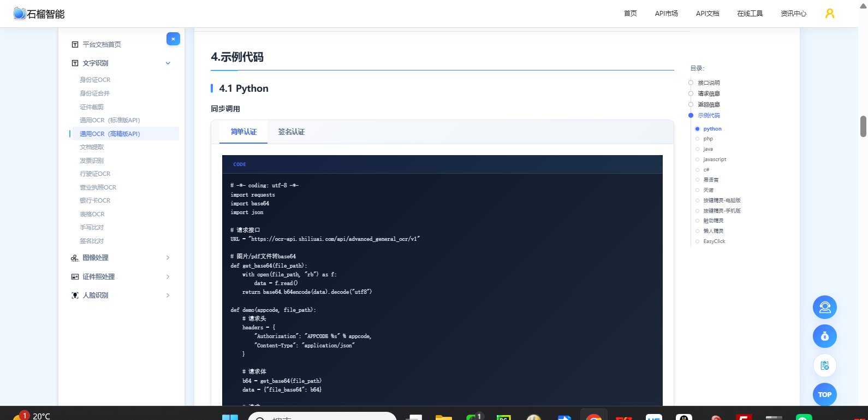Select 触动精灵 in the code examples list
The width and height of the screenshot is (868, 420).
click(x=714, y=221)
